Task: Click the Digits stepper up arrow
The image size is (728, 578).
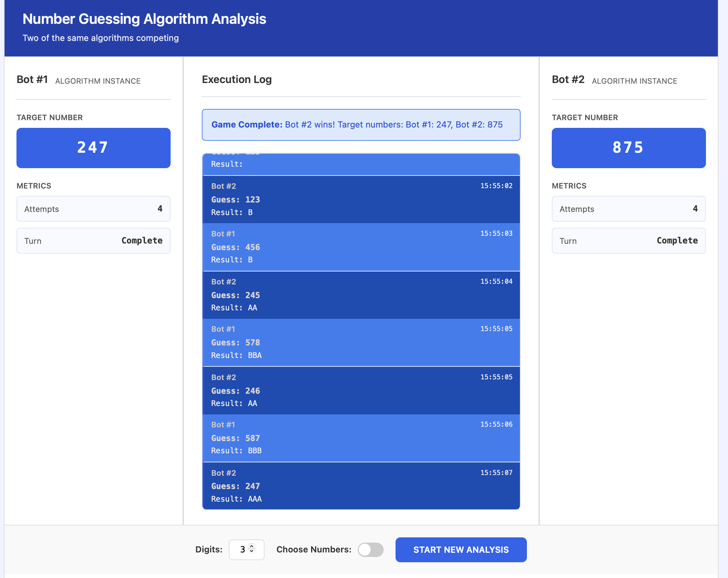Action: pos(251,546)
